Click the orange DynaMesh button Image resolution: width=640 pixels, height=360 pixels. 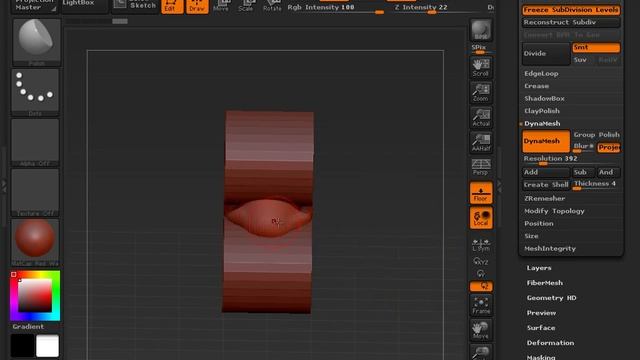pyautogui.click(x=546, y=141)
